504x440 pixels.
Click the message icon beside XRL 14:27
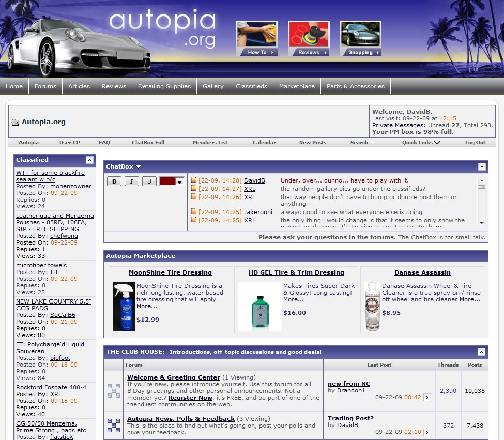tap(194, 188)
